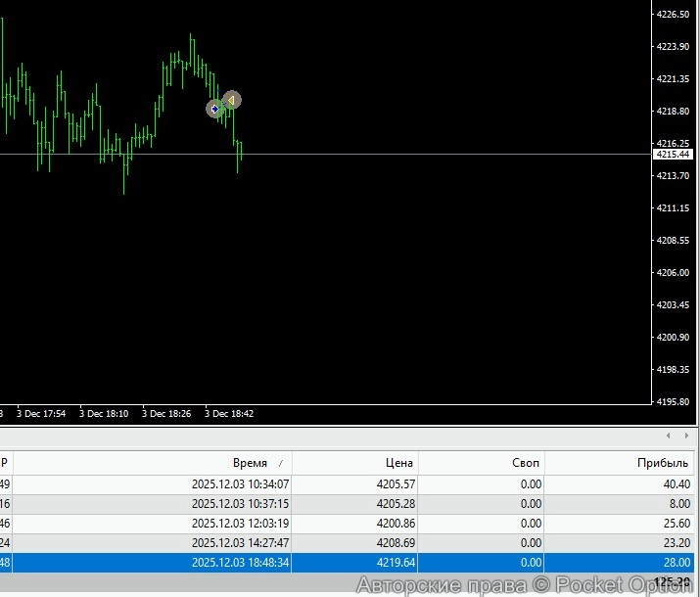Click the 3 Dec 17:54 time axis label
Screen dimensions: 700x597
[x=41, y=414]
